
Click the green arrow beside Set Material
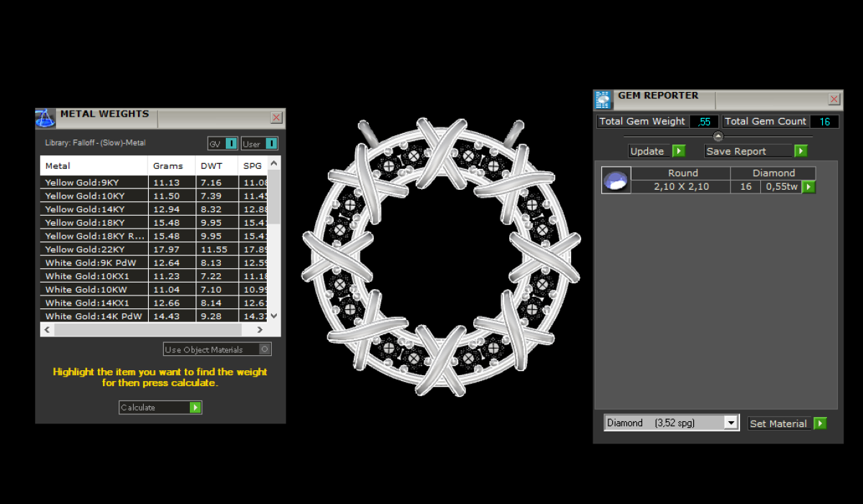820,423
